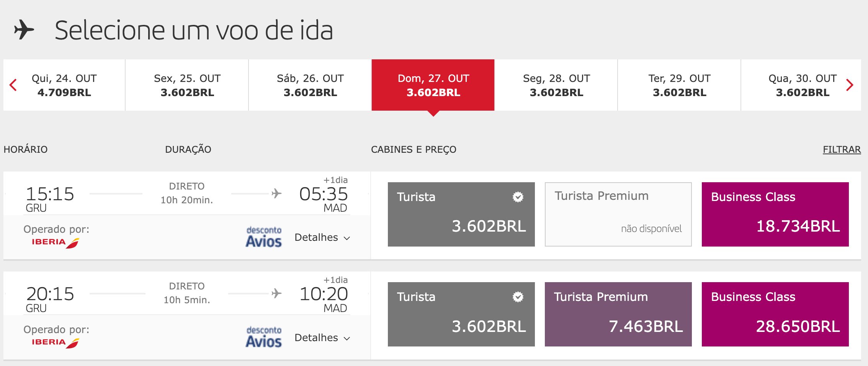Choose the Qua, 30. OUT date tab
Viewport: 868px width, 366px height.
(x=802, y=85)
